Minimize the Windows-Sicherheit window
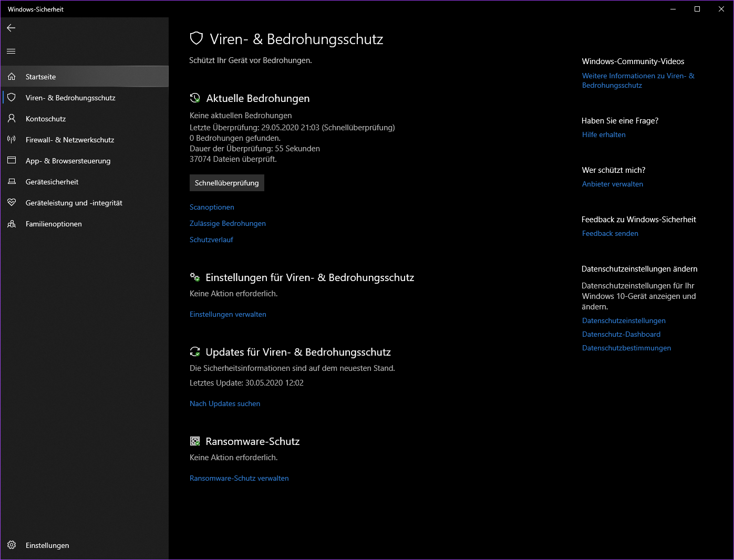This screenshot has width=734, height=560. point(673,9)
